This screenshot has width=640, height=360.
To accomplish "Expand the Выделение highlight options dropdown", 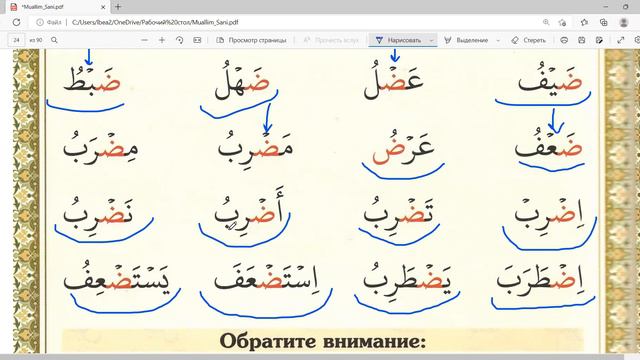I will click(498, 40).
